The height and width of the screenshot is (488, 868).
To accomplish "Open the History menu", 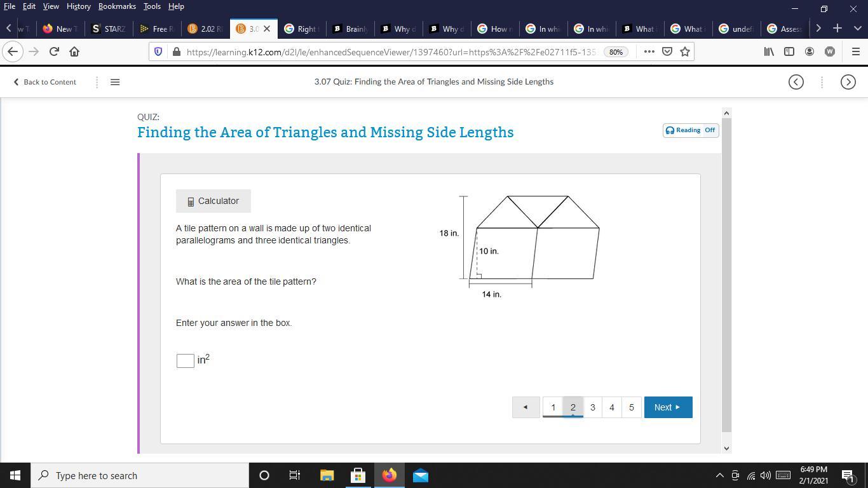I will coord(79,6).
